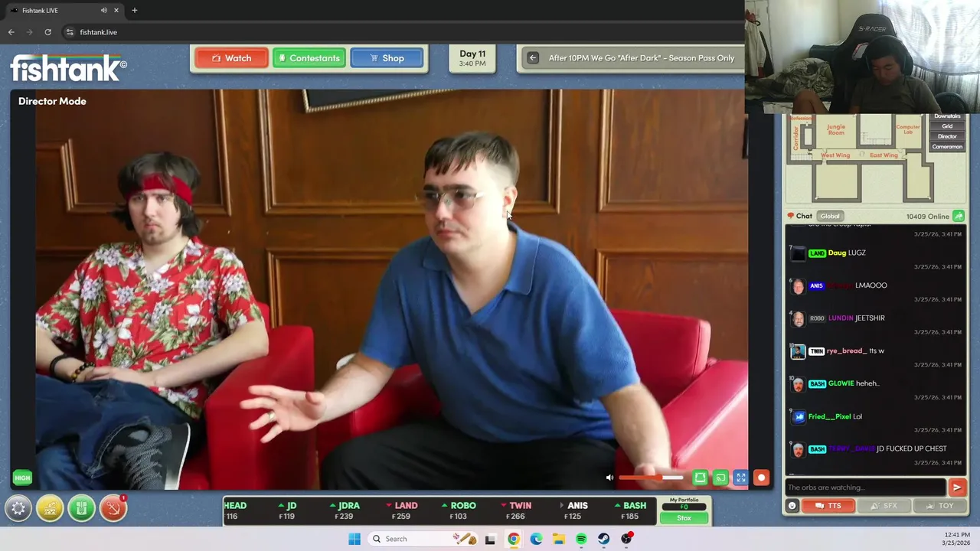Open the Contestants tab

coord(309,58)
